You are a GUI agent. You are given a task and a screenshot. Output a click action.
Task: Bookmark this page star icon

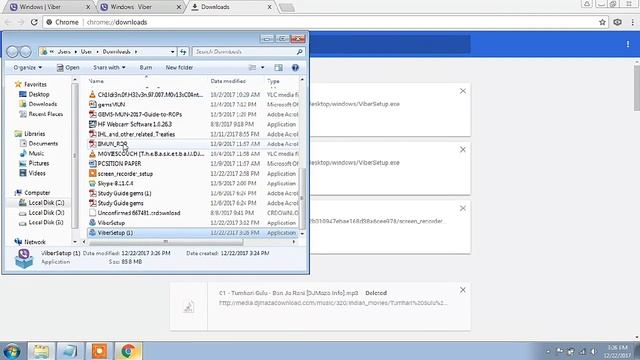pos(602,22)
